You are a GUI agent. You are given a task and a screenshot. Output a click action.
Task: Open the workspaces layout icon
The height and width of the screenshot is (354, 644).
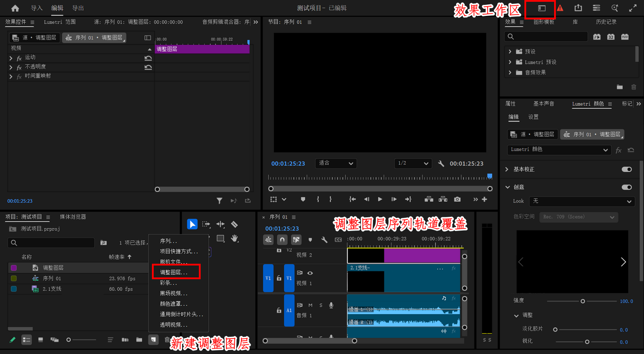[542, 8]
